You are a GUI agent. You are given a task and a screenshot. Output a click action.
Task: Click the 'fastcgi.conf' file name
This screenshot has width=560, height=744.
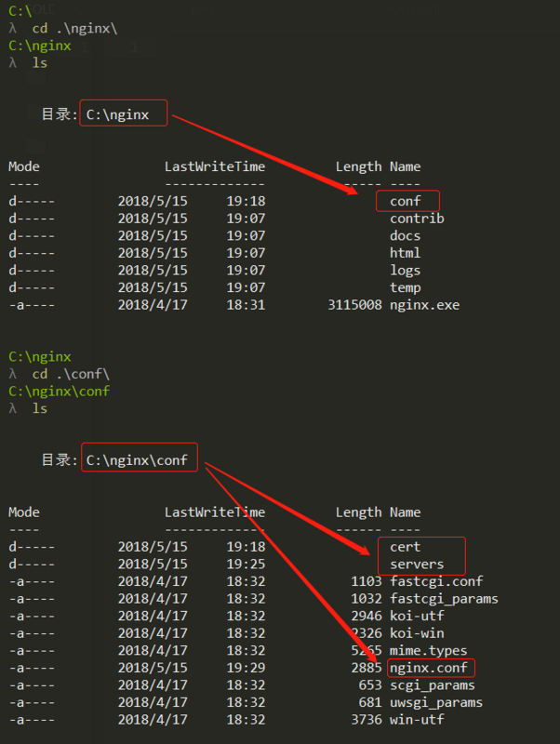point(436,581)
